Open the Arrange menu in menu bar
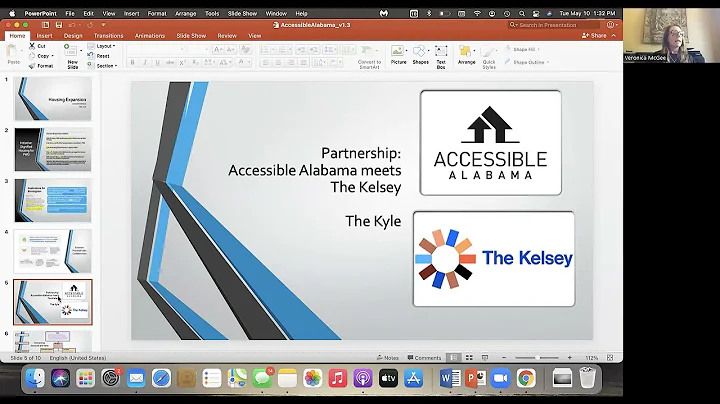 (186, 13)
